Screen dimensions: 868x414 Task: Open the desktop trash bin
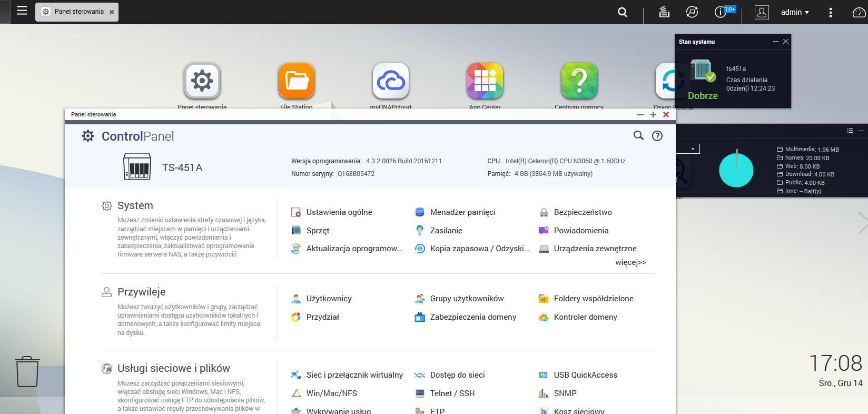pos(27,371)
